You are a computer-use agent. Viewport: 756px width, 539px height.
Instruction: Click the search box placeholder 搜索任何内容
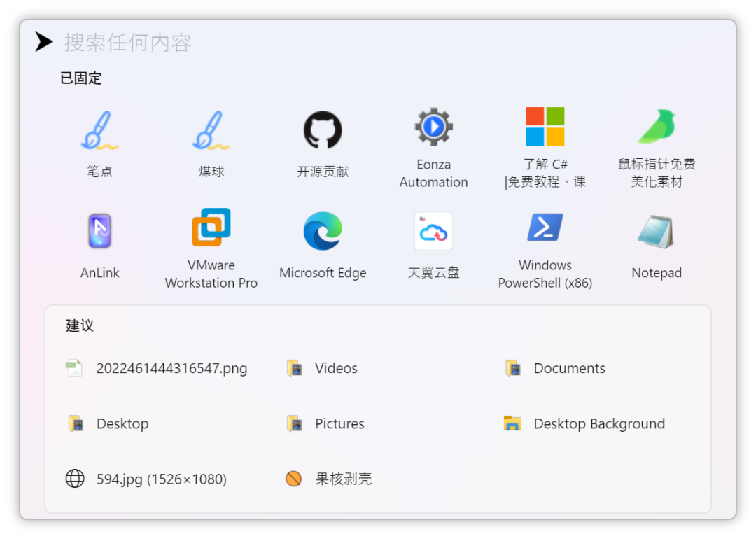[x=128, y=43]
